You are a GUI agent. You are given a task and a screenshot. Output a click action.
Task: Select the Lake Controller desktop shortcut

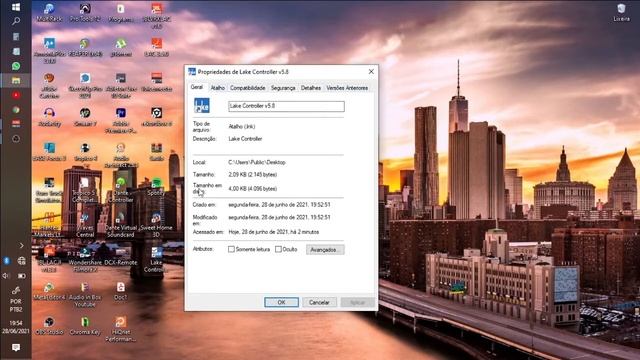point(156,259)
